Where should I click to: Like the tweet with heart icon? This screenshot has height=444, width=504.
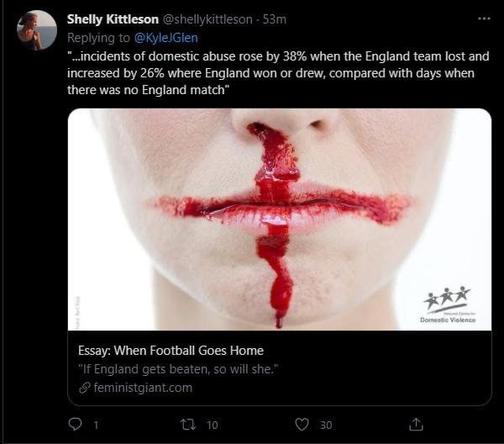pyautogui.click(x=302, y=425)
